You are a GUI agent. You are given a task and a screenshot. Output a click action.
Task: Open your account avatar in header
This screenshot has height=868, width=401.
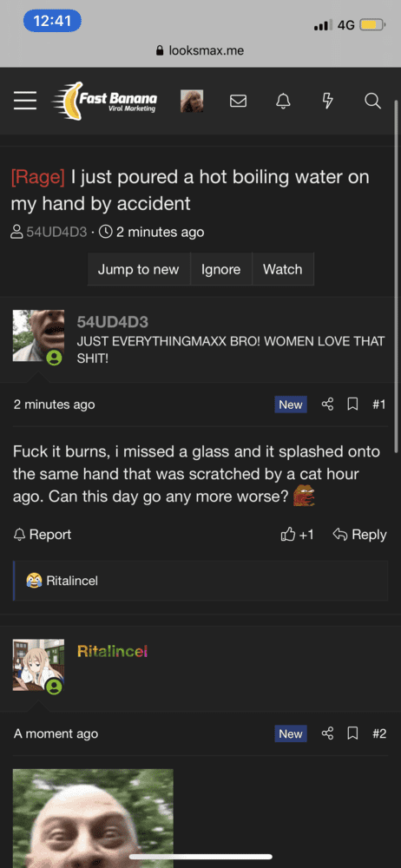[x=192, y=102]
